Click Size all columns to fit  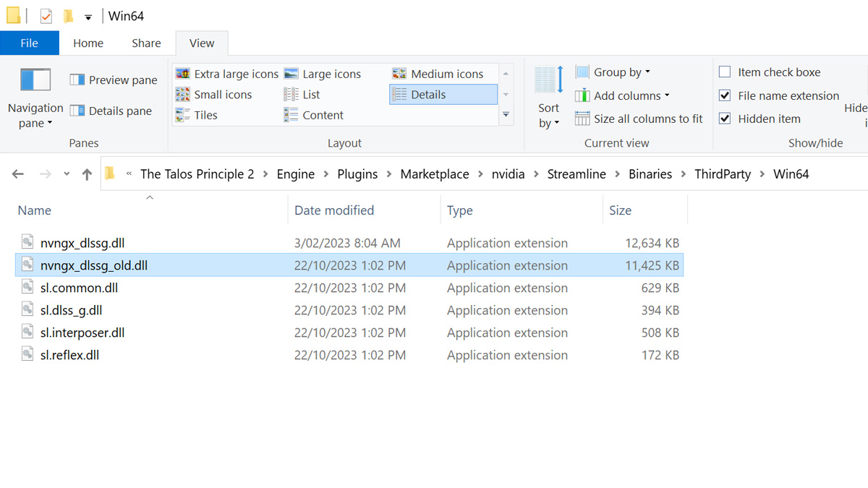(x=639, y=119)
